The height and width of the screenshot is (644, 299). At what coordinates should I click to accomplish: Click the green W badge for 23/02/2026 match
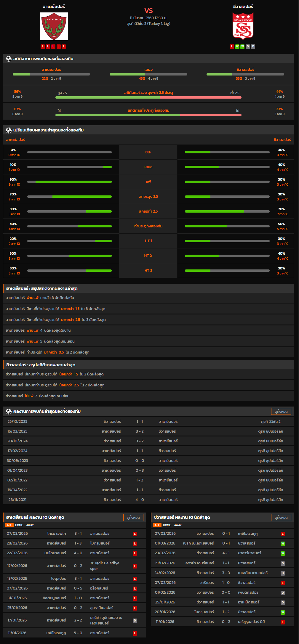pyautogui.click(x=283, y=553)
